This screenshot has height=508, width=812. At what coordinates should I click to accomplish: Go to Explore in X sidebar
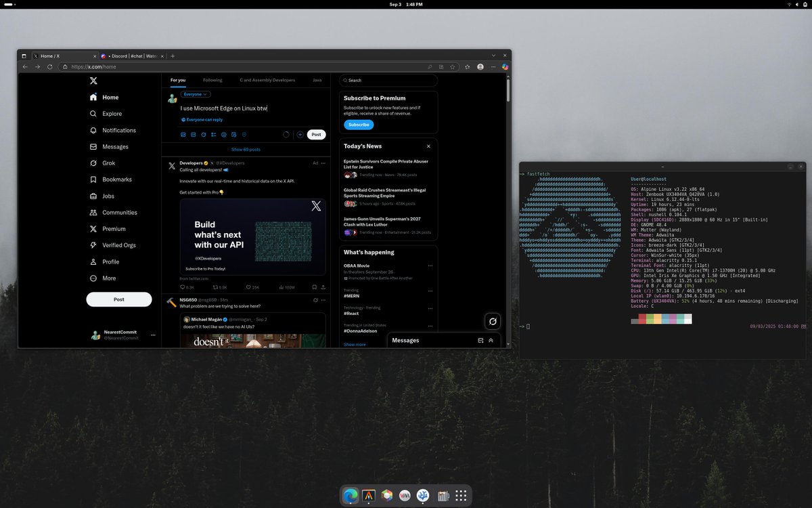point(106,114)
